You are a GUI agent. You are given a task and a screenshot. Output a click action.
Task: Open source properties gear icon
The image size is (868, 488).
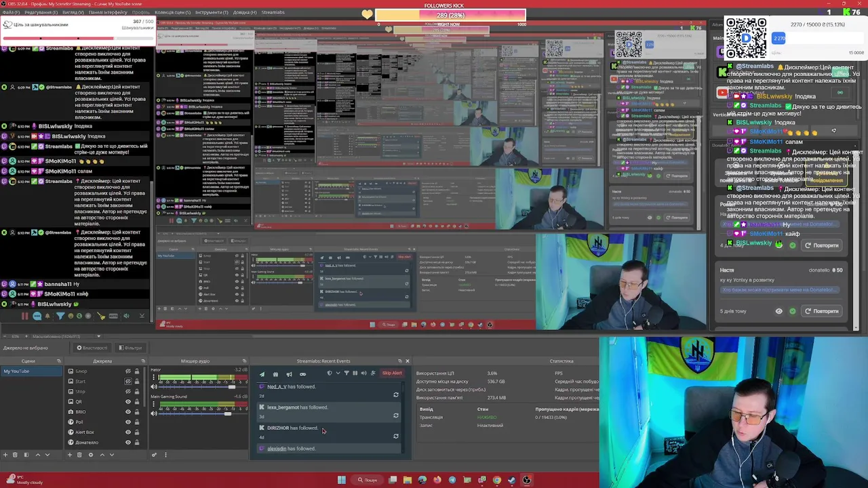91,455
